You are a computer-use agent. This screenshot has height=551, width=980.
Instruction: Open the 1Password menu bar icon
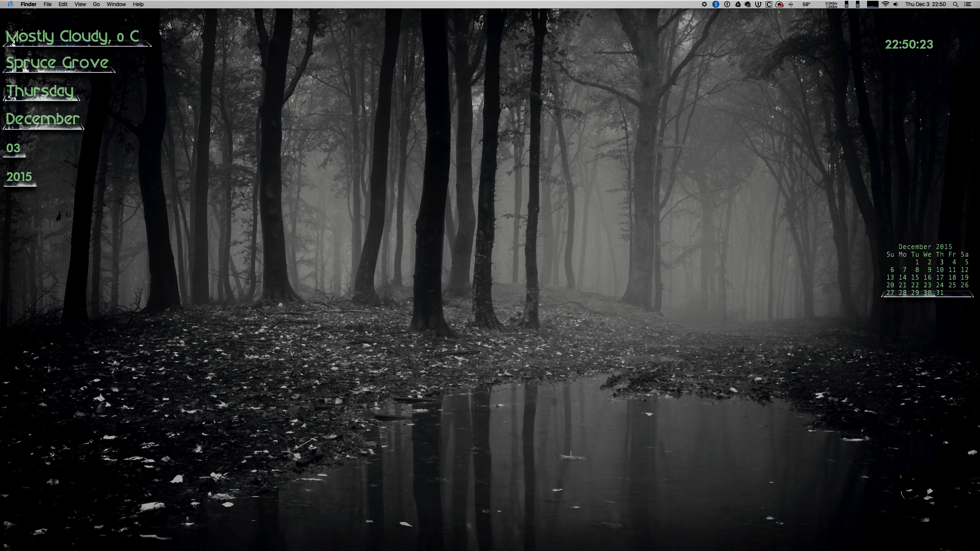(x=727, y=4)
